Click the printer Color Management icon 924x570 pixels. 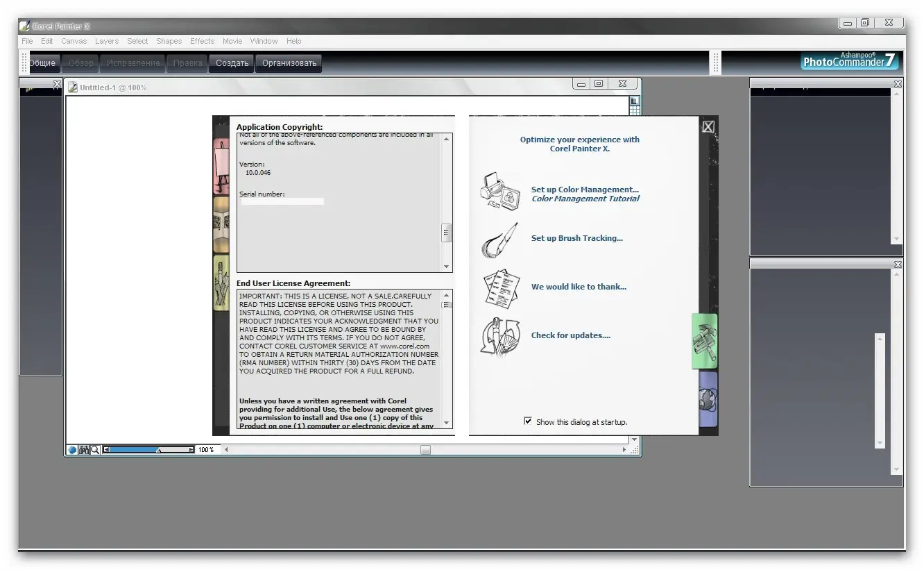coord(500,192)
